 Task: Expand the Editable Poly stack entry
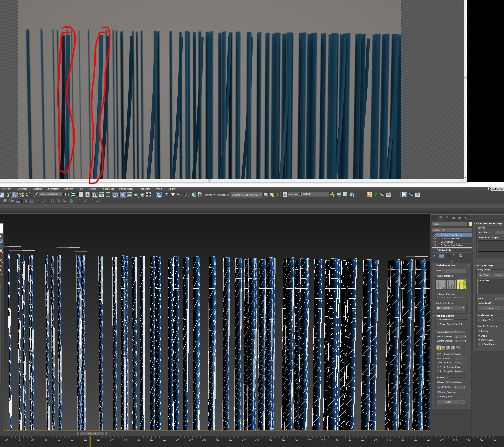(434, 250)
